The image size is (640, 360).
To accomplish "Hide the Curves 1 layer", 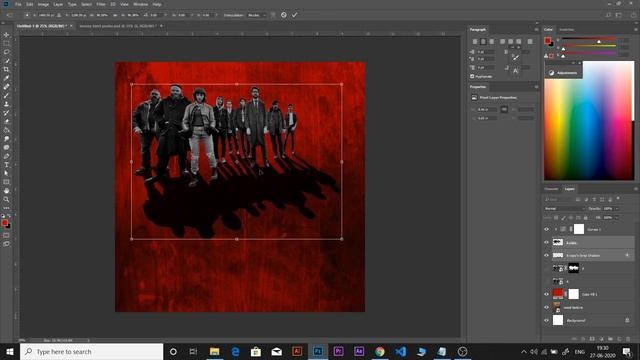I will [x=546, y=229].
